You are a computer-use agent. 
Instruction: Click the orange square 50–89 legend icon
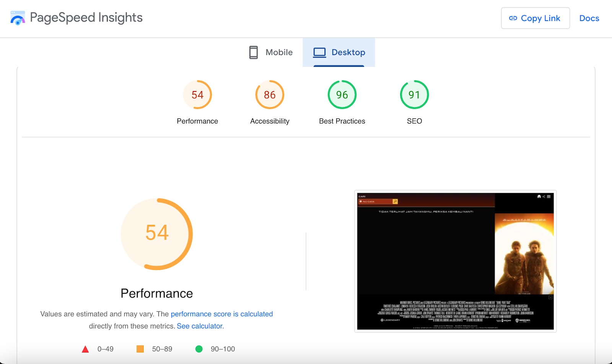[x=140, y=349]
